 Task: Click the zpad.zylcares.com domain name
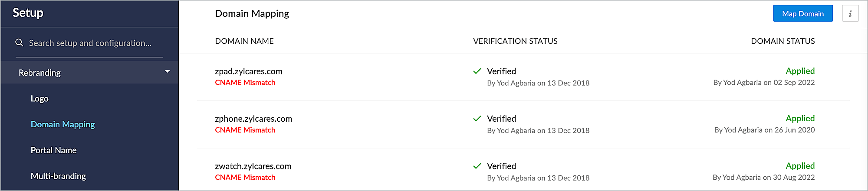248,71
